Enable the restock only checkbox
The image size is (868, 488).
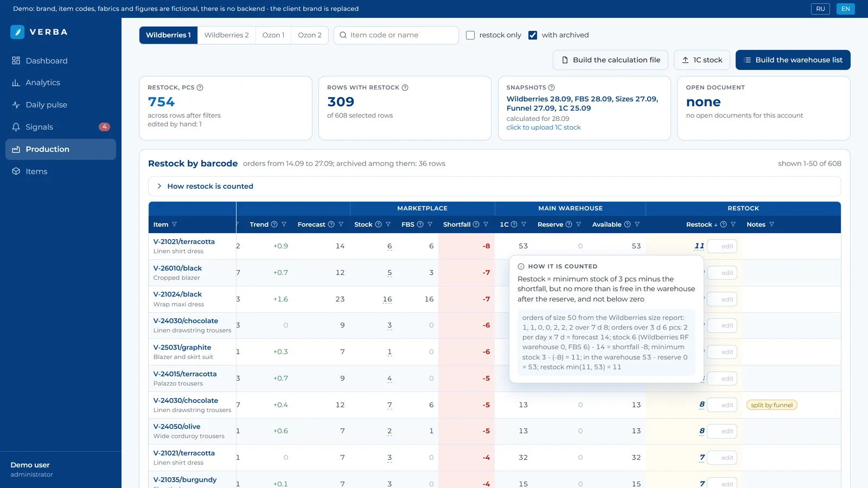(470, 35)
